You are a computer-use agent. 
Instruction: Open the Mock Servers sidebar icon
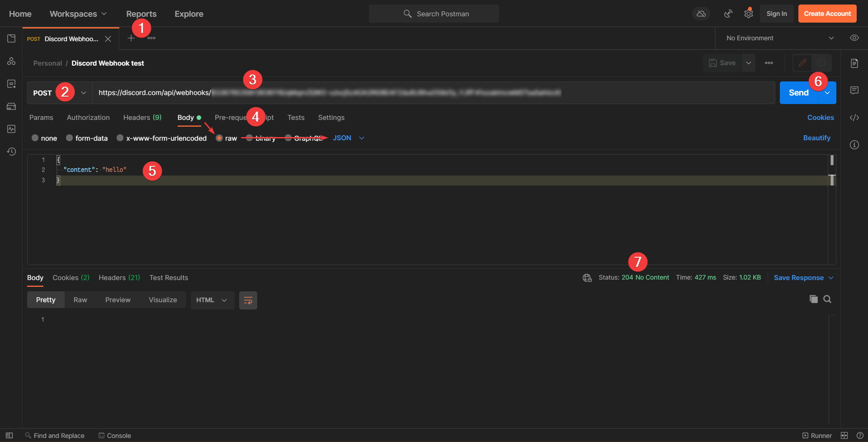(x=11, y=106)
